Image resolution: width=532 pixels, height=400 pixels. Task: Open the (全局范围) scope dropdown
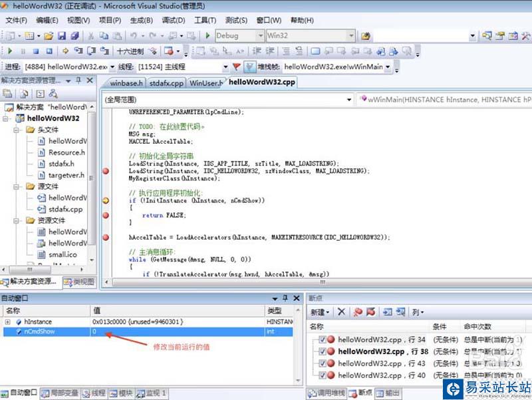[348, 99]
